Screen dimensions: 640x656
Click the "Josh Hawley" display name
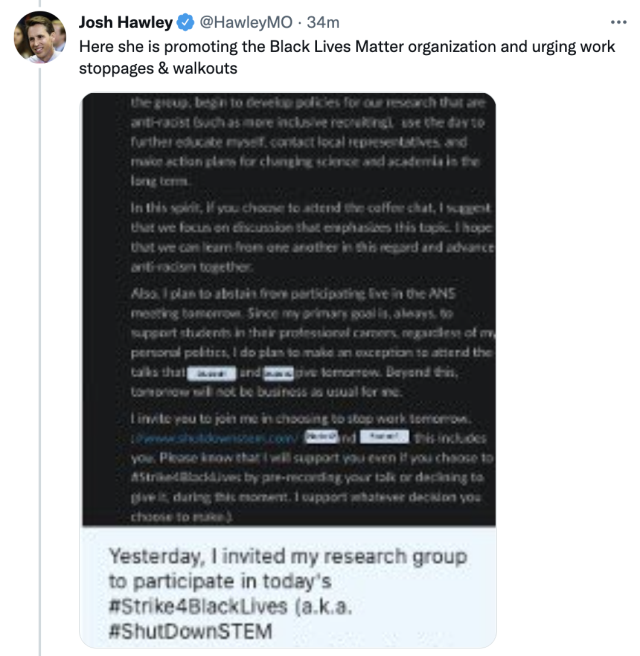coord(125,23)
